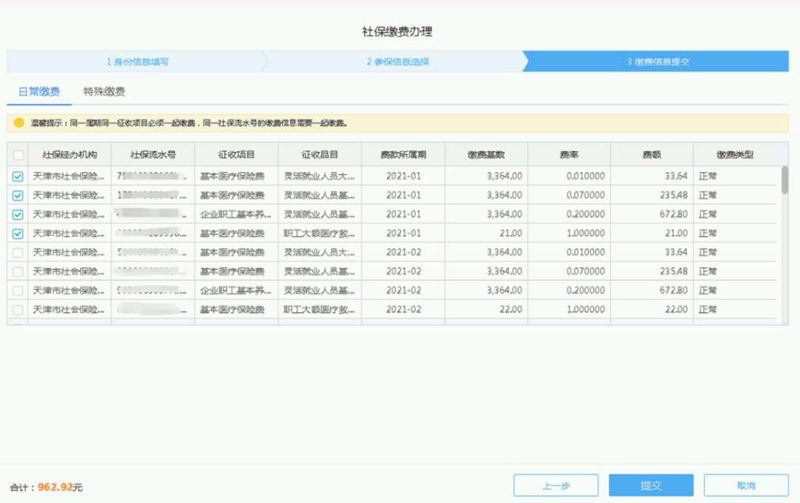Click the 上一步 previous step button
The image size is (800, 503).
point(555,485)
